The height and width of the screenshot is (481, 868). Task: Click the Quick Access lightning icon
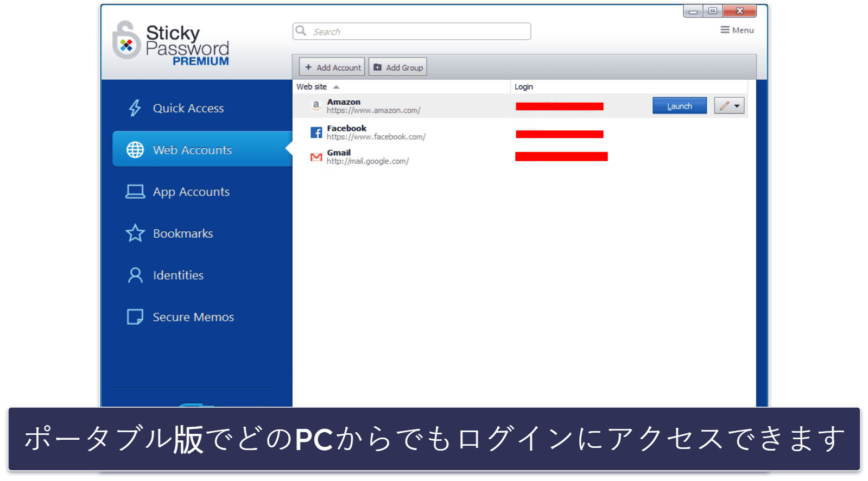(135, 108)
